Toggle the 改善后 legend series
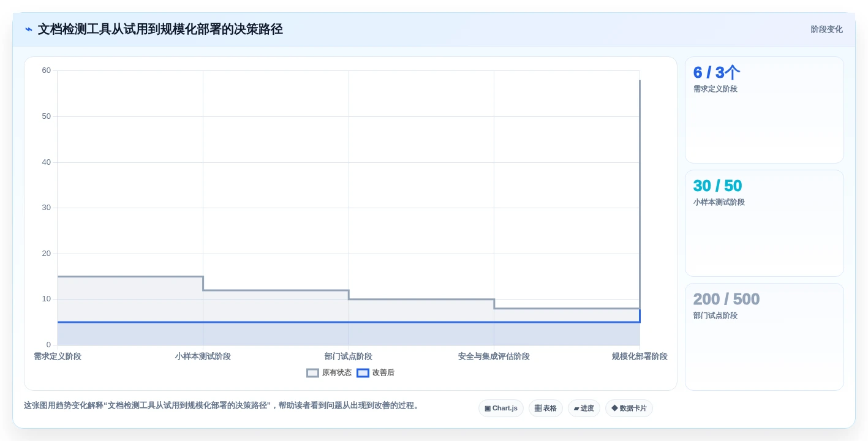 tap(376, 372)
